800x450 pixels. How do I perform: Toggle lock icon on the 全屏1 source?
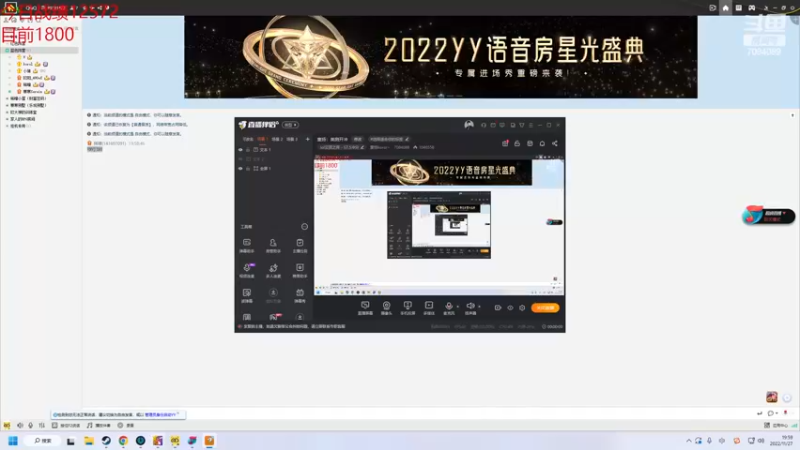click(248, 168)
